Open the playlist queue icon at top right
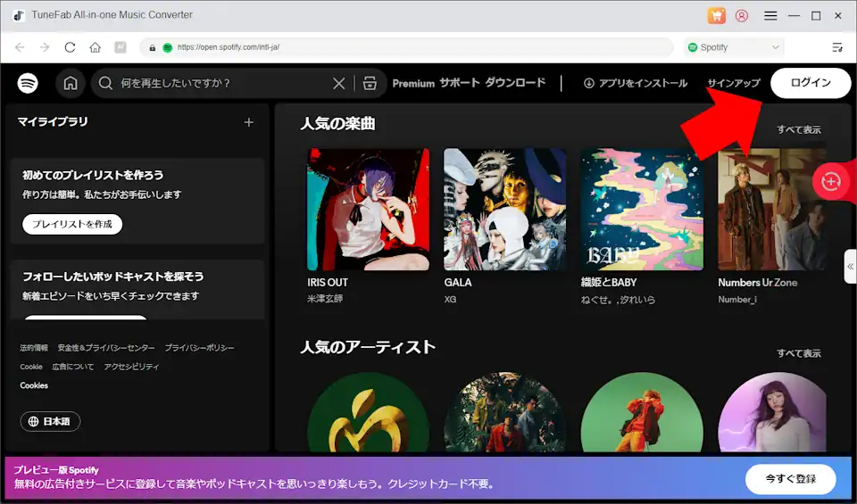Screen dimensions: 857x504 pyautogui.click(x=836, y=47)
